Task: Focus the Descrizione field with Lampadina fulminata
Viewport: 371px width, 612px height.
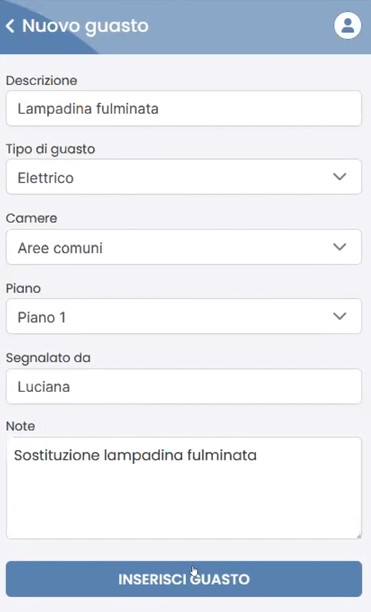Action: click(184, 108)
